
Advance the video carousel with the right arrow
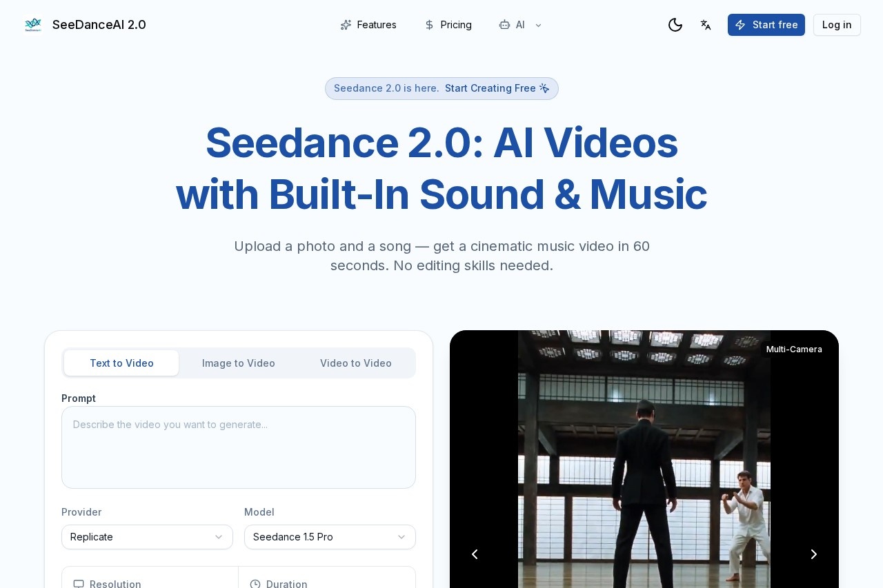pos(813,554)
